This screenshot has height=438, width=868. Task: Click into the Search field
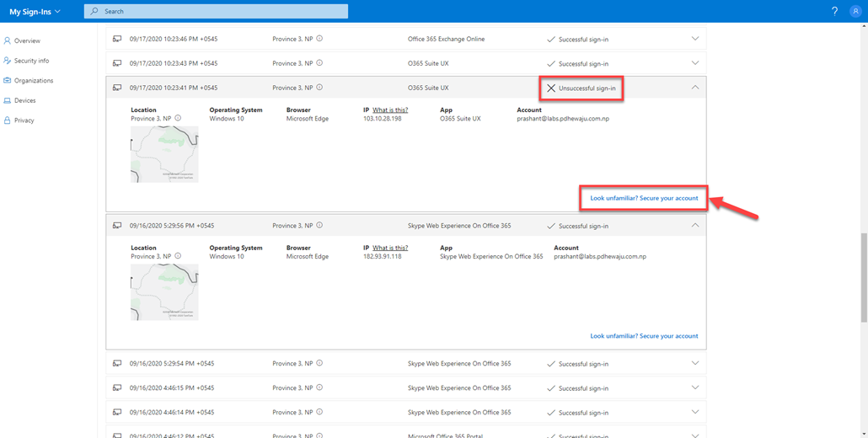tap(216, 11)
